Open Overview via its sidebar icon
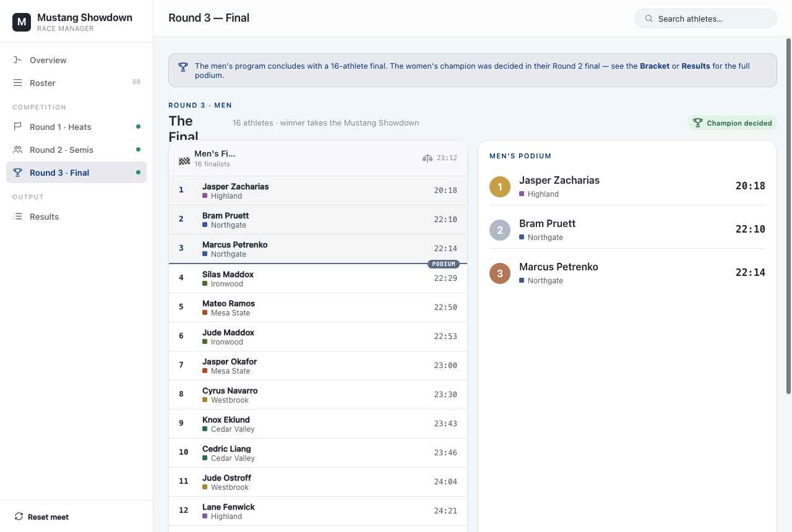792x532 pixels. coord(17,60)
